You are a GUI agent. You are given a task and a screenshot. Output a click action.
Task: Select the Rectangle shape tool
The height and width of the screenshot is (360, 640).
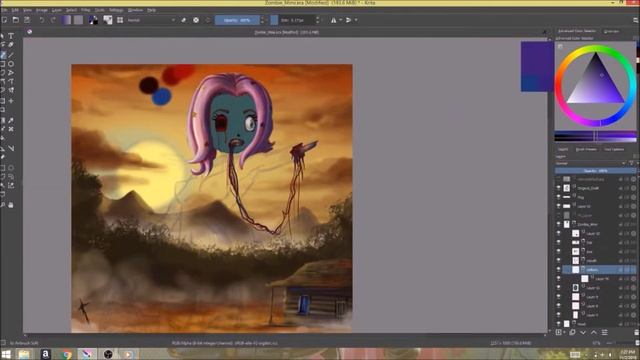point(3,64)
